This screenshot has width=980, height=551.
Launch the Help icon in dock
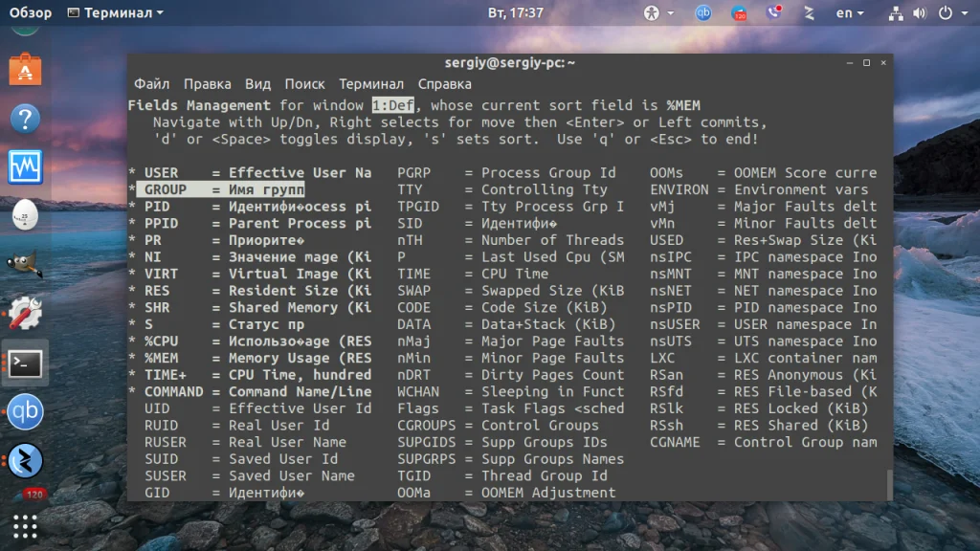click(25, 118)
